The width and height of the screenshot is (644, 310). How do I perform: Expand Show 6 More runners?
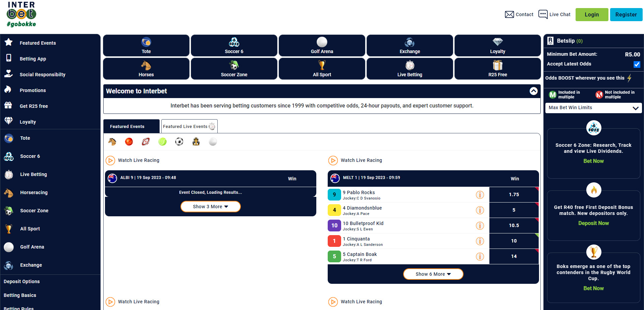433,274
